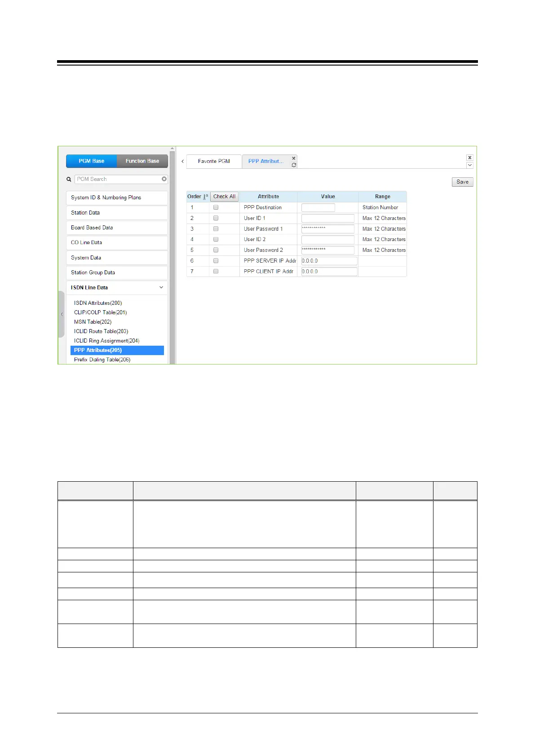The height and width of the screenshot is (756, 535).
Task: Select PPP Attributes(205) in the sidebar
Action: pos(117,350)
